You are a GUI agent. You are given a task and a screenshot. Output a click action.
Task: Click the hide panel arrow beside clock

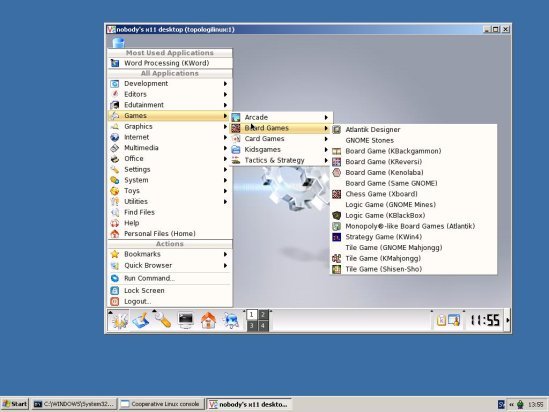click(x=508, y=320)
